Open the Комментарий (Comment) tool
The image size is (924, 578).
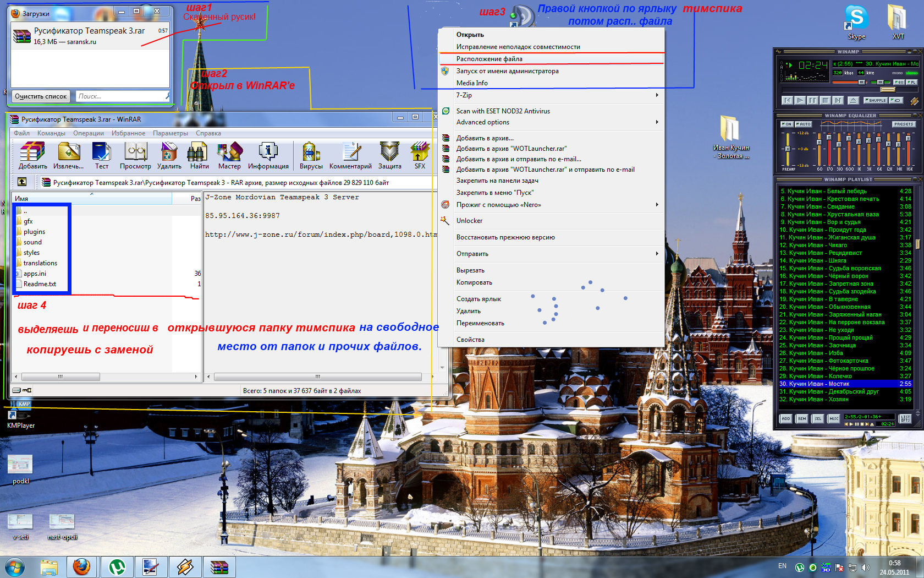[350, 156]
